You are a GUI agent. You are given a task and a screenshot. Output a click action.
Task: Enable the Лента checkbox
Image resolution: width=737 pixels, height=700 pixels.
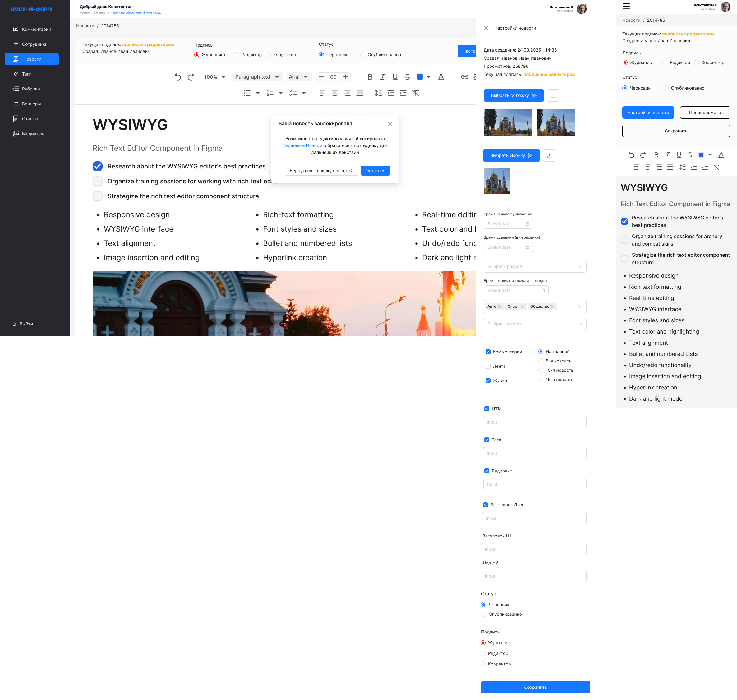(x=488, y=366)
